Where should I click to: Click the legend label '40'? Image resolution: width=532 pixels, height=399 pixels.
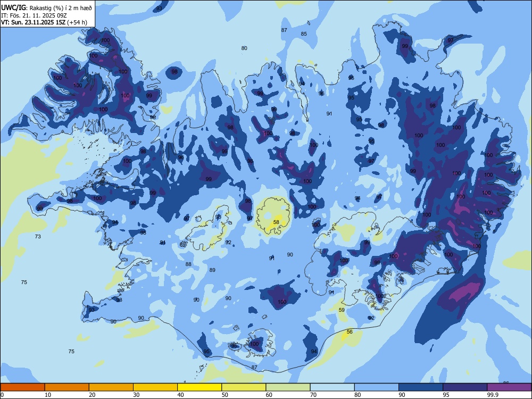point(180,395)
